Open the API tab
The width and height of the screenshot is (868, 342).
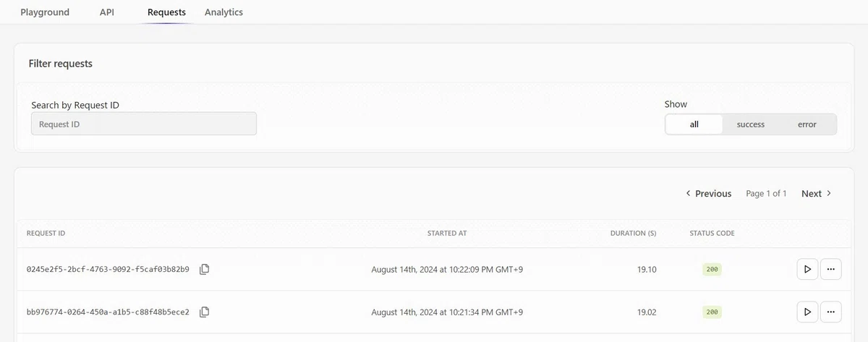click(x=106, y=12)
